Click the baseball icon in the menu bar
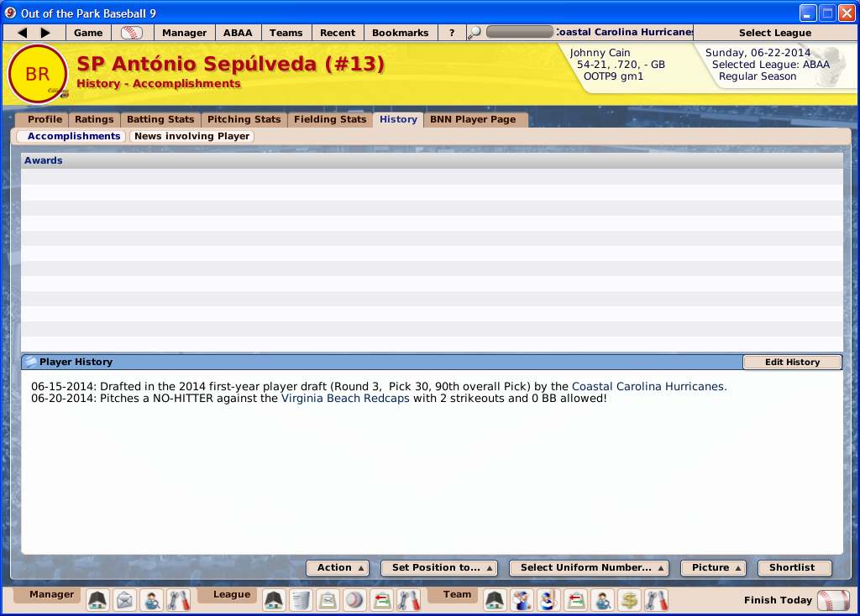The width and height of the screenshot is (860, 616). click(132, 33)
